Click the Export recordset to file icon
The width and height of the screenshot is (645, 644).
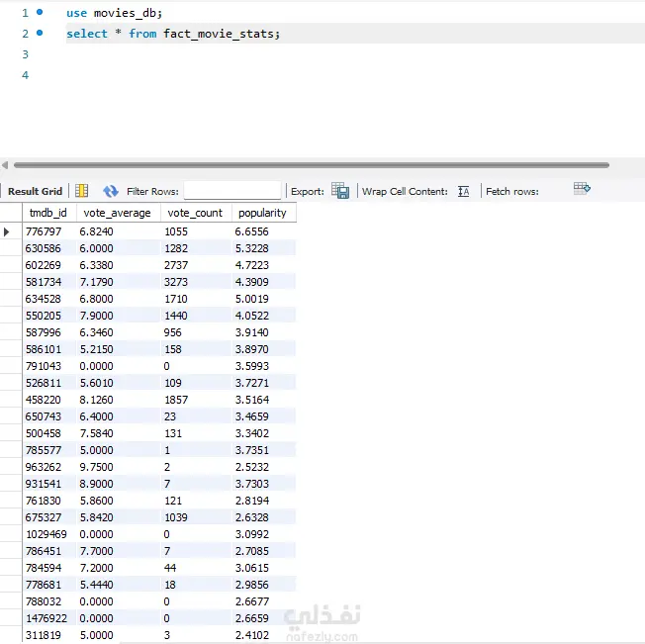(340, 191)
